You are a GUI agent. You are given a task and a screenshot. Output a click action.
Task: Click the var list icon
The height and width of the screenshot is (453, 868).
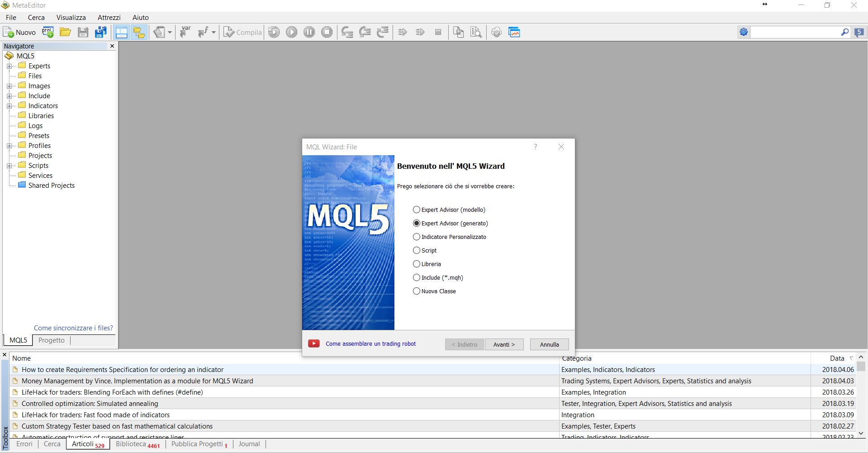coord(185,32)
